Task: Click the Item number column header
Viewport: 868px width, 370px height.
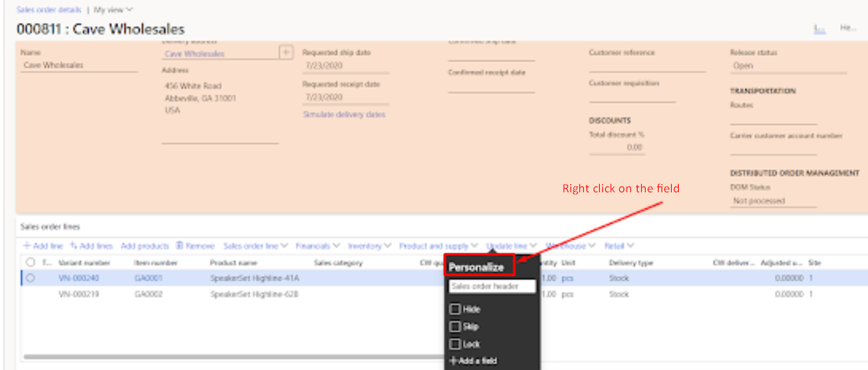Action: (x=155, y=262)
